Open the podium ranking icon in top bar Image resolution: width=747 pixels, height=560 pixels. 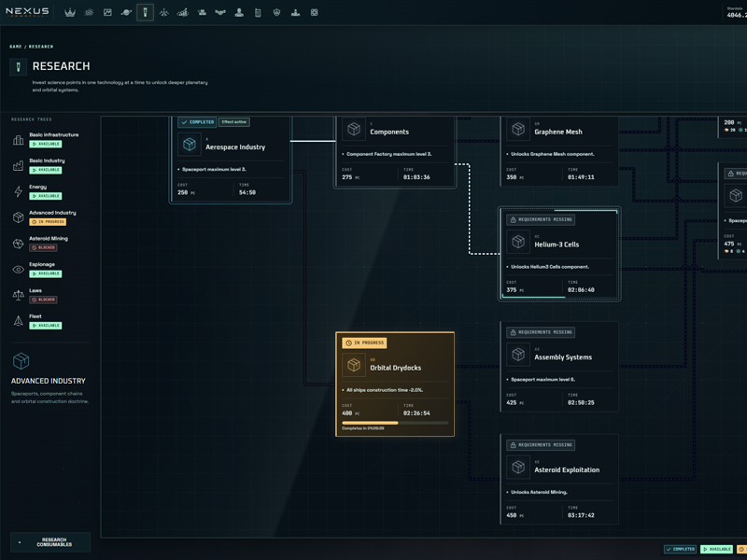295,13
